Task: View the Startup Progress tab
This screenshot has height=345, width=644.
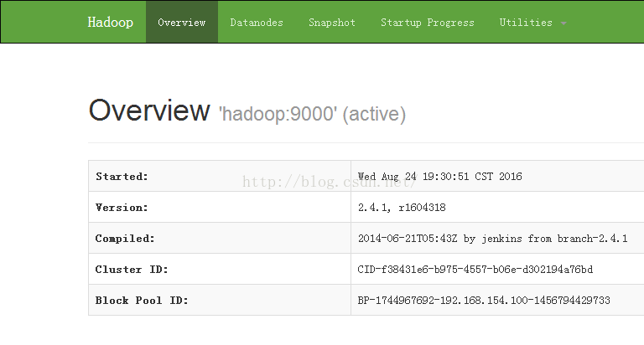Action: pos(427,22)
